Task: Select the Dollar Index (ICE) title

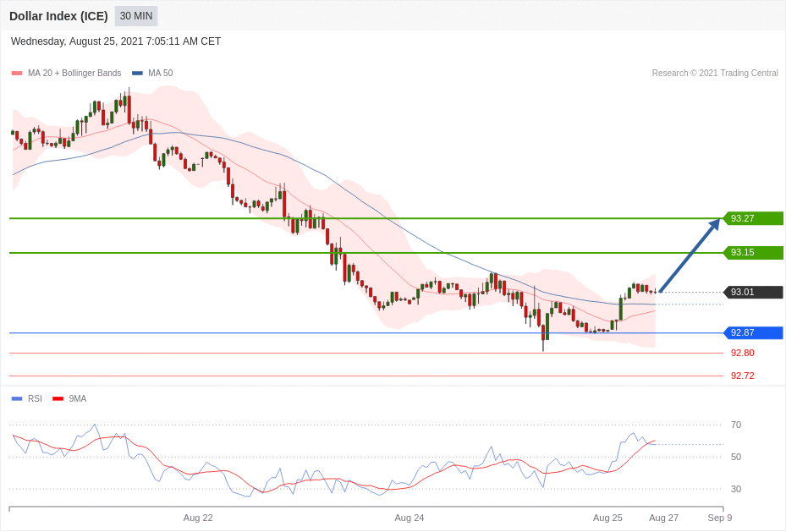Action: pos(58,16)
